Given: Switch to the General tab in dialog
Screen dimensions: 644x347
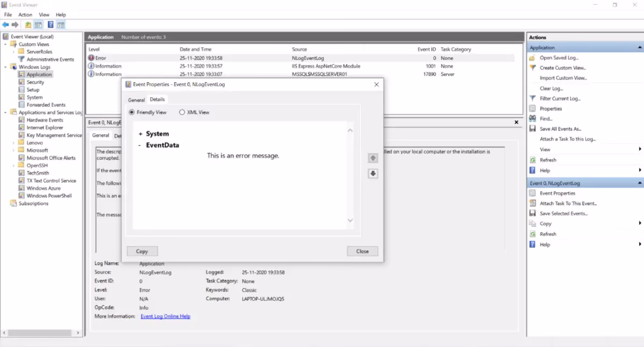Looking at the screenshot, I should click(x=136, y=100).
